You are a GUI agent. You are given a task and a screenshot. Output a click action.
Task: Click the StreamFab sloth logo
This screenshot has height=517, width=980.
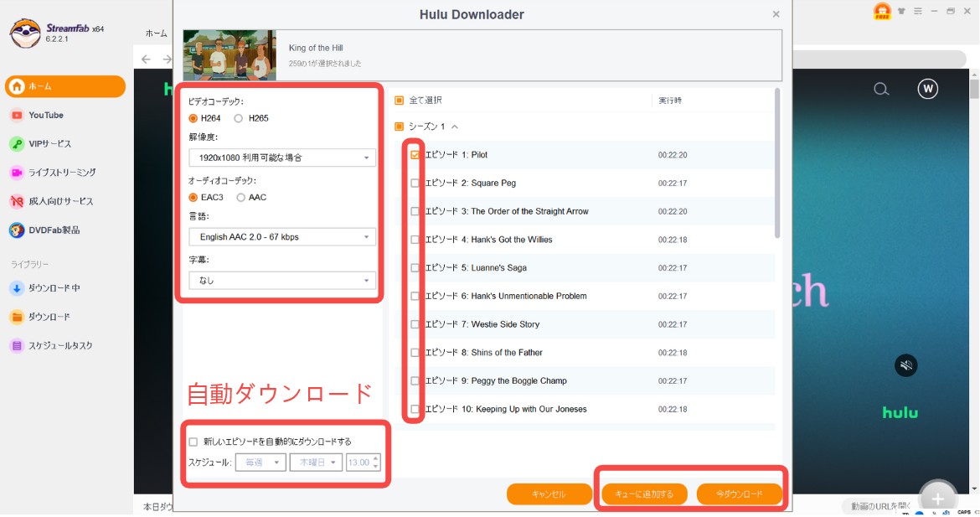click(26, 33)
